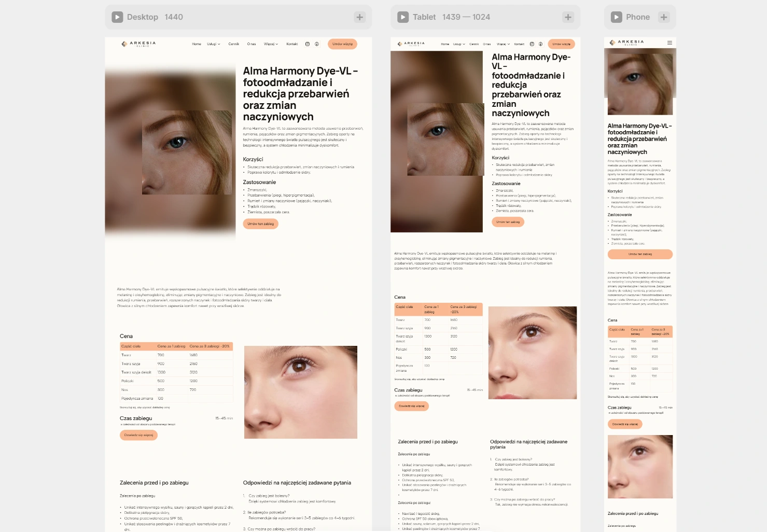Viewport: 767px width, 532px height.
Task: Click the Cena heading in Phone frame
Action: tap(612, 320)
